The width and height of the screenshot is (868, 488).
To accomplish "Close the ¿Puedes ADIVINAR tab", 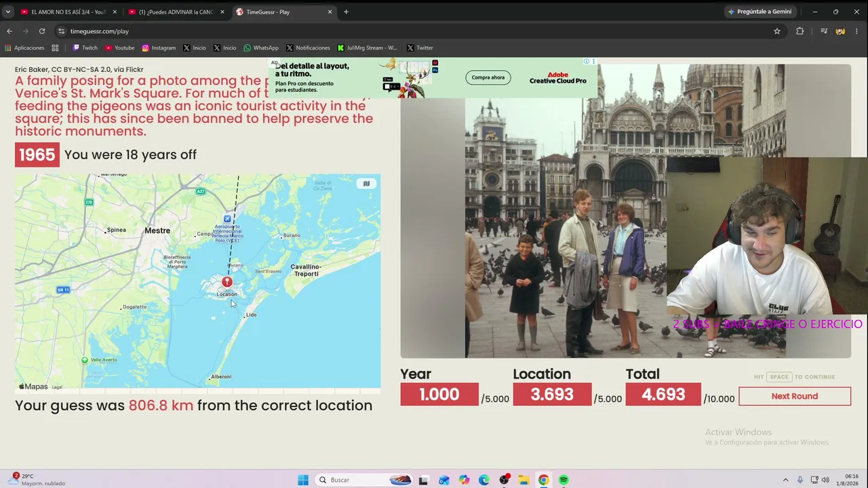I will click(222, 12).
